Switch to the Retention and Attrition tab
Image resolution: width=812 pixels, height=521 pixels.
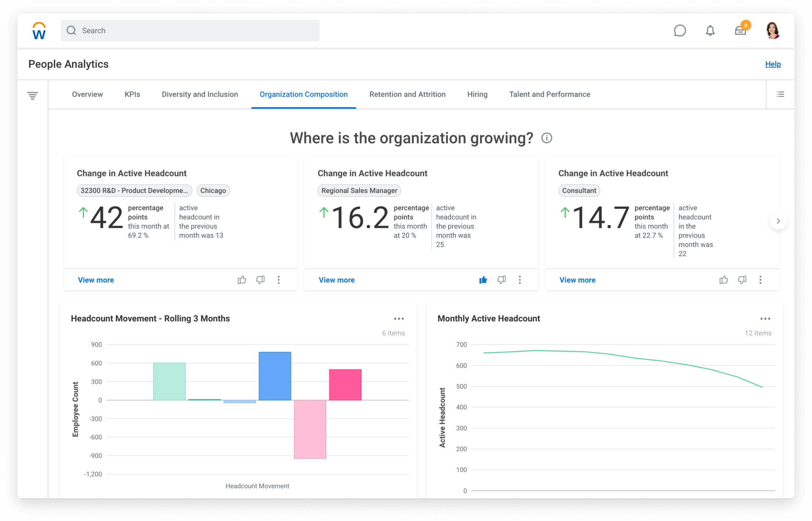tap(407, 94)
